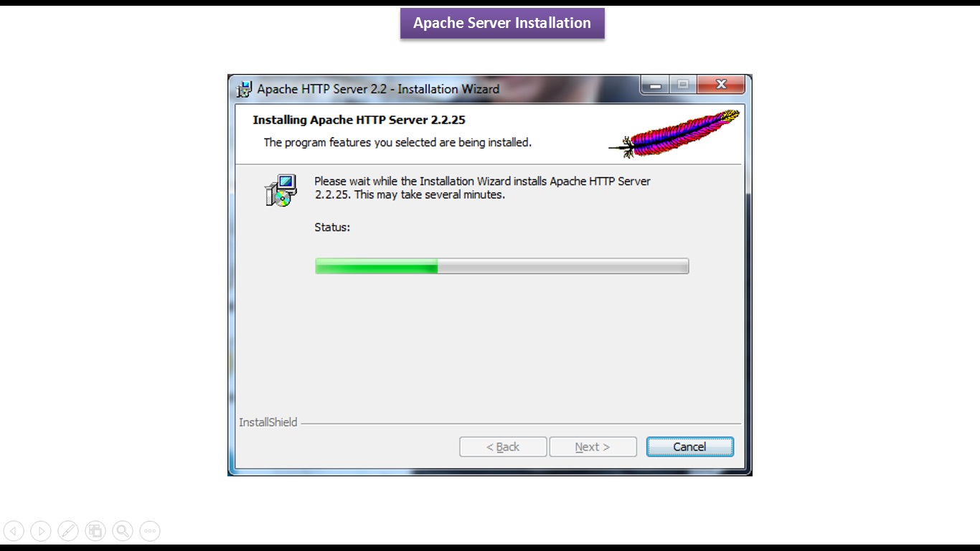Click the green installation progress bar
The width and height of the screenshot is (980, 551).
501,266
